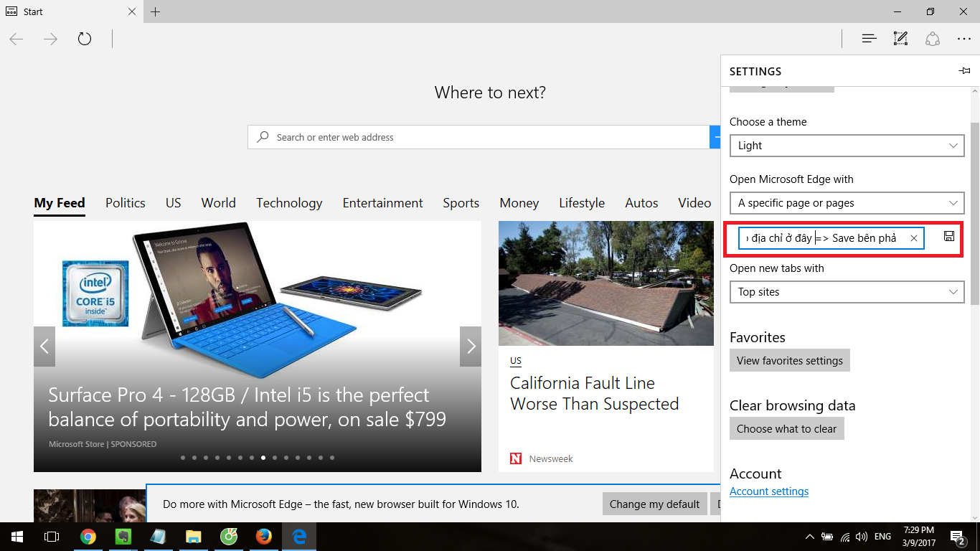The width and height of the screenshot is (980, 551).
Task: Select the World tab
Action: coord(219,203)
